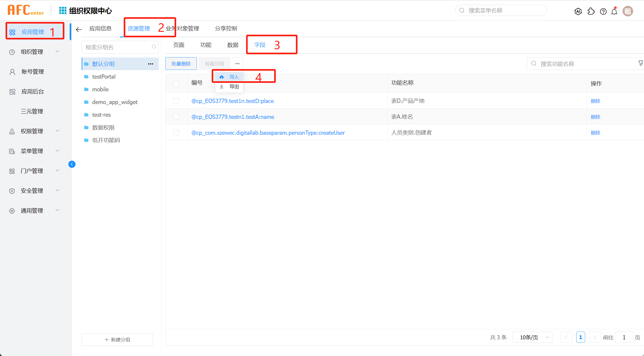
Task: Select checkbox for 人员类别.创建者 row
Action: pos(176,133)
